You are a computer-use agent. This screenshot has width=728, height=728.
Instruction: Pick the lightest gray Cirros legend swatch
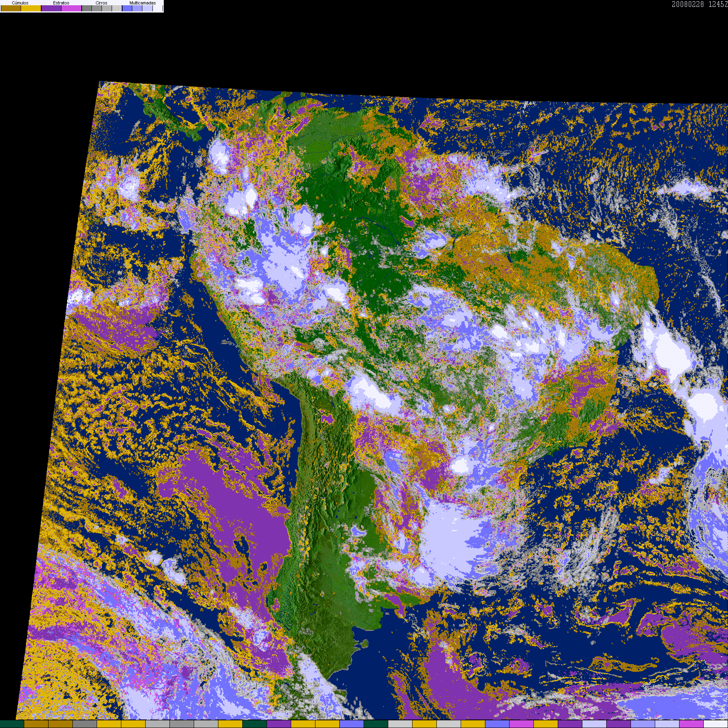[x=117, y=8]
